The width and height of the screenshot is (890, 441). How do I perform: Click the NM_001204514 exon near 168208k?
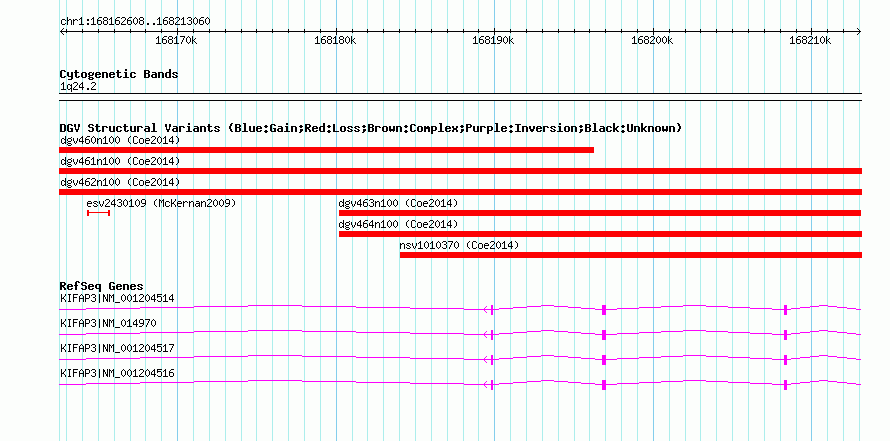point(786,309)
